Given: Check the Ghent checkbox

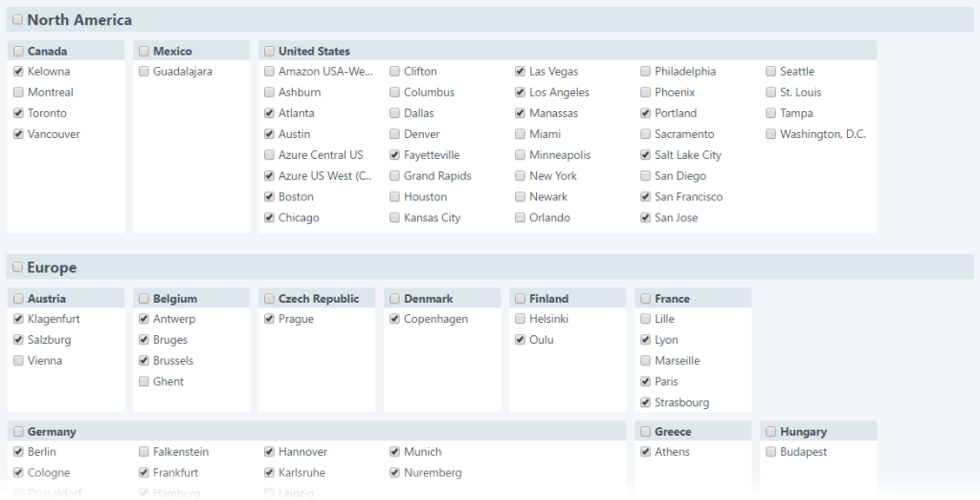Looking at the screenshot, I should click(144, 382).
